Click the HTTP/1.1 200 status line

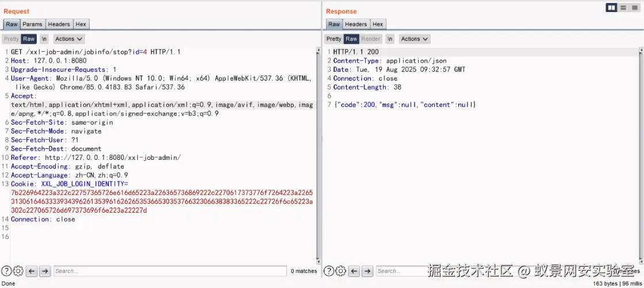coord(356,52)
